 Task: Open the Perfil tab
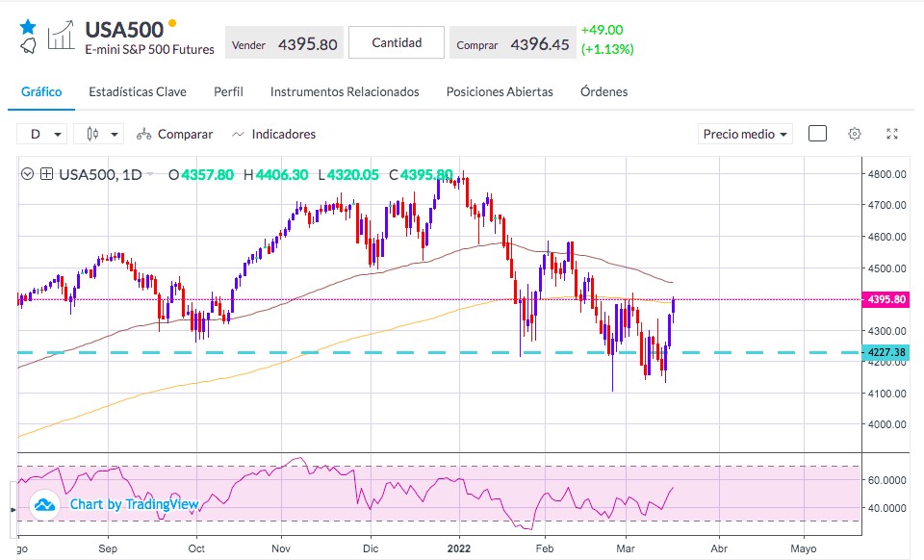228,91
